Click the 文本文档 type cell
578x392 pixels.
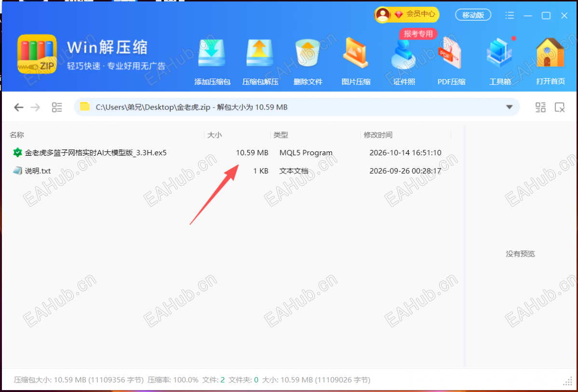coord(294,171)
